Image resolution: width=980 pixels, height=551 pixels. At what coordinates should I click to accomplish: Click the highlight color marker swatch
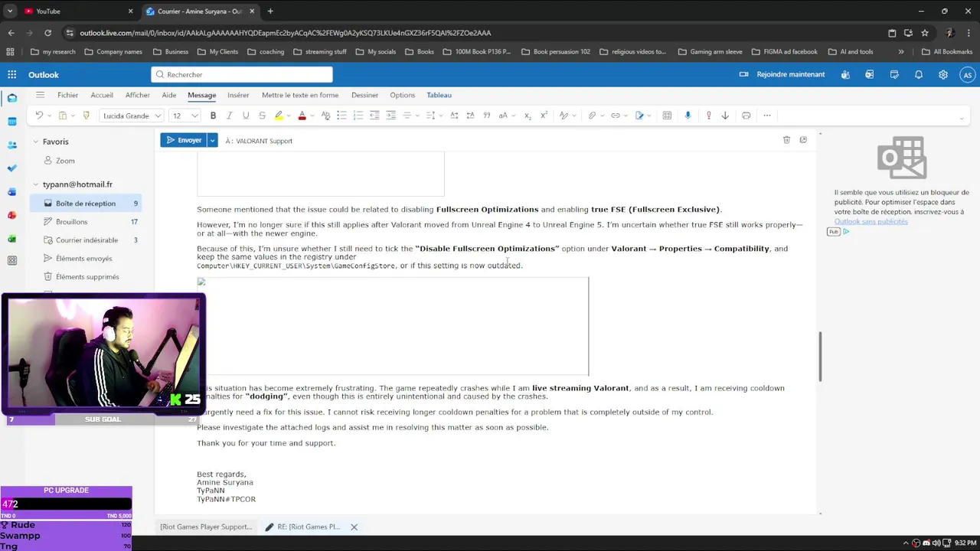coord(279,116)
